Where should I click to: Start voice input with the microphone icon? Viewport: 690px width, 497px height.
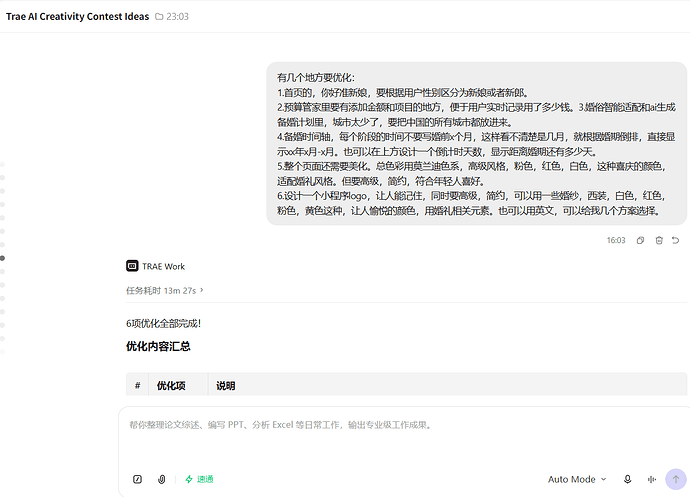click(628, 479)
